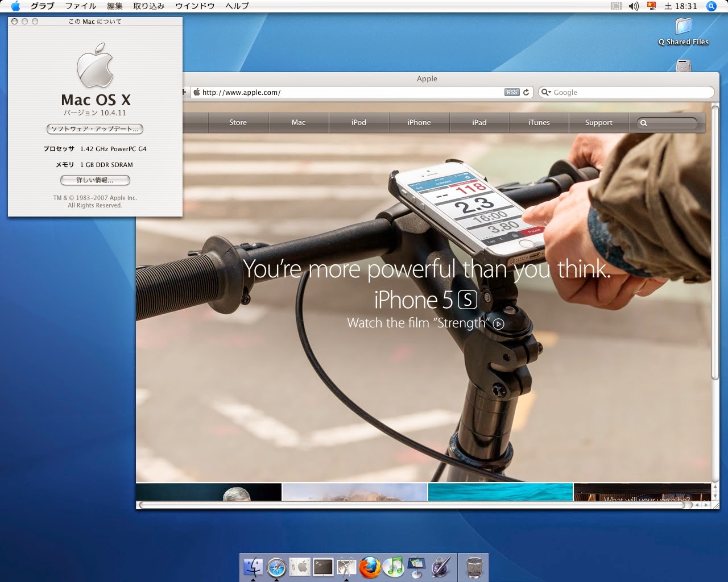Click Safari's horizontal scrollbar thumb
Viewport: 728px width, 582px height.
click(416, 505)
